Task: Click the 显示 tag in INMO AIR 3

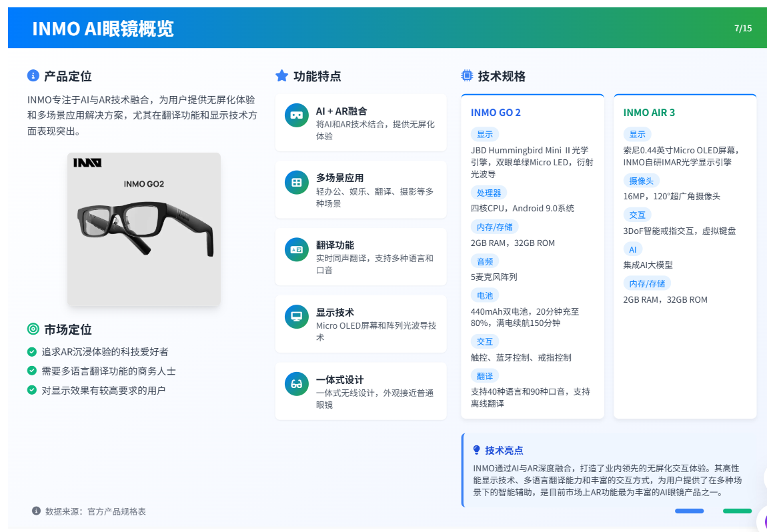Action: pyautogui.click(x=638, y=135)
